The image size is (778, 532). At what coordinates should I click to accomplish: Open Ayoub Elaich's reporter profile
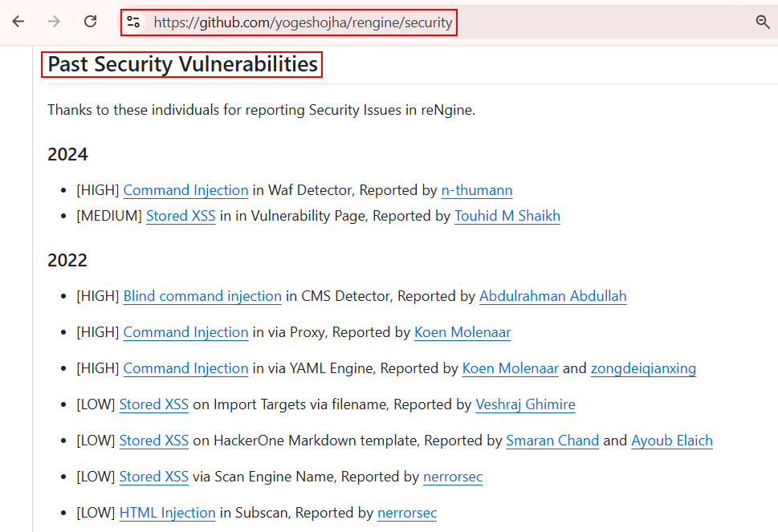point(672,441)
